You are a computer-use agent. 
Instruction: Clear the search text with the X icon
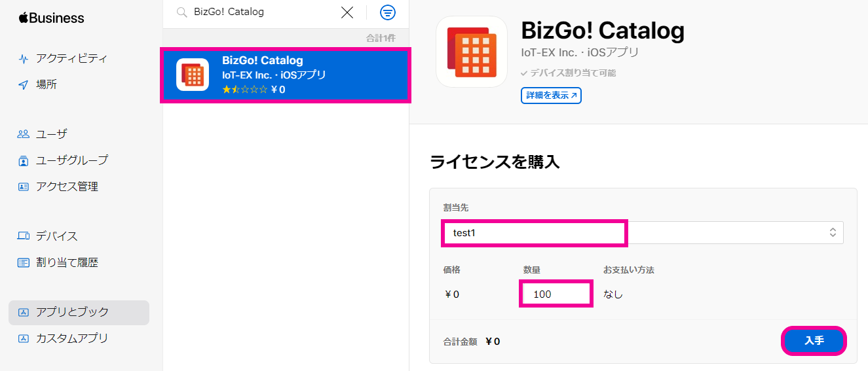[x=347, y=12]
